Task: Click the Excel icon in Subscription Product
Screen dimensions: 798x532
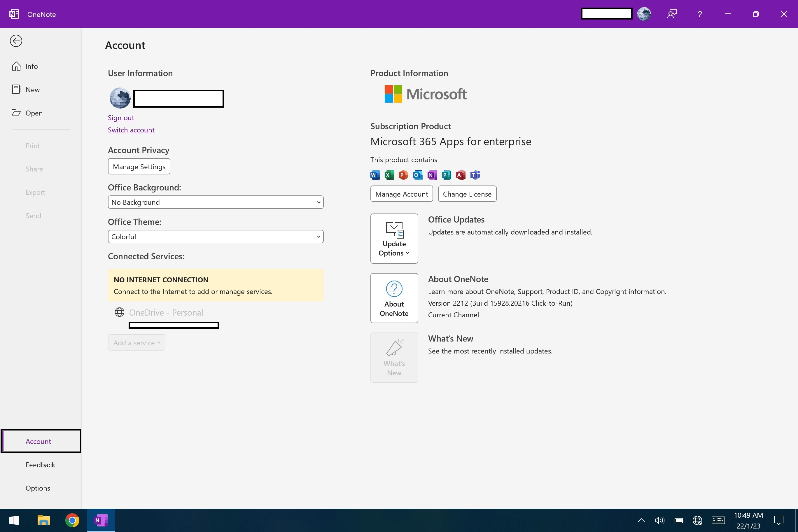Action: pos(389,175)
